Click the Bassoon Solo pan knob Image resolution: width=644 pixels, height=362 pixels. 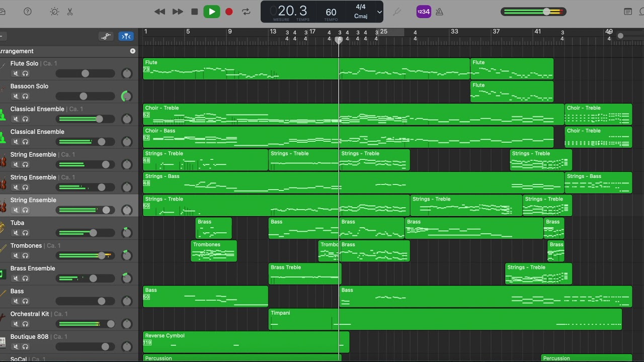(x=127, y=96)
